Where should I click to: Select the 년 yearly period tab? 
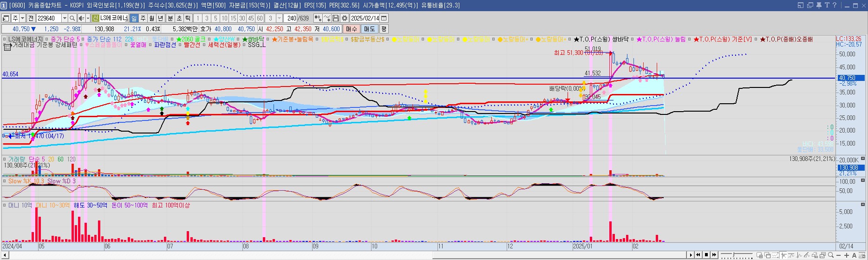160,18
